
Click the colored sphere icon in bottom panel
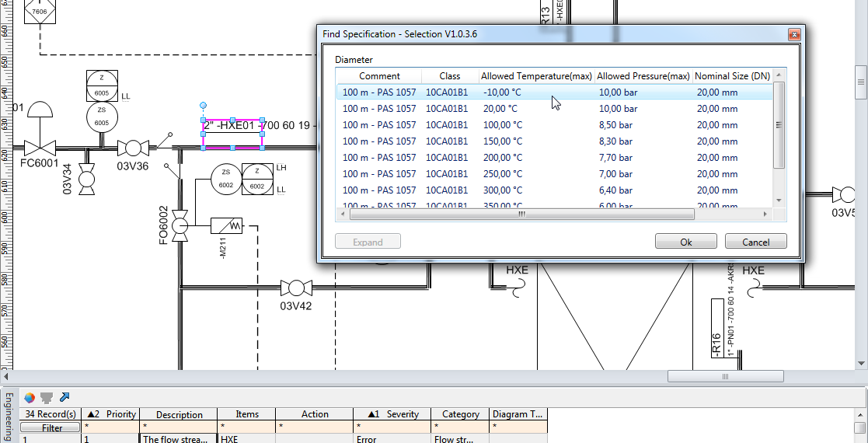30,397
